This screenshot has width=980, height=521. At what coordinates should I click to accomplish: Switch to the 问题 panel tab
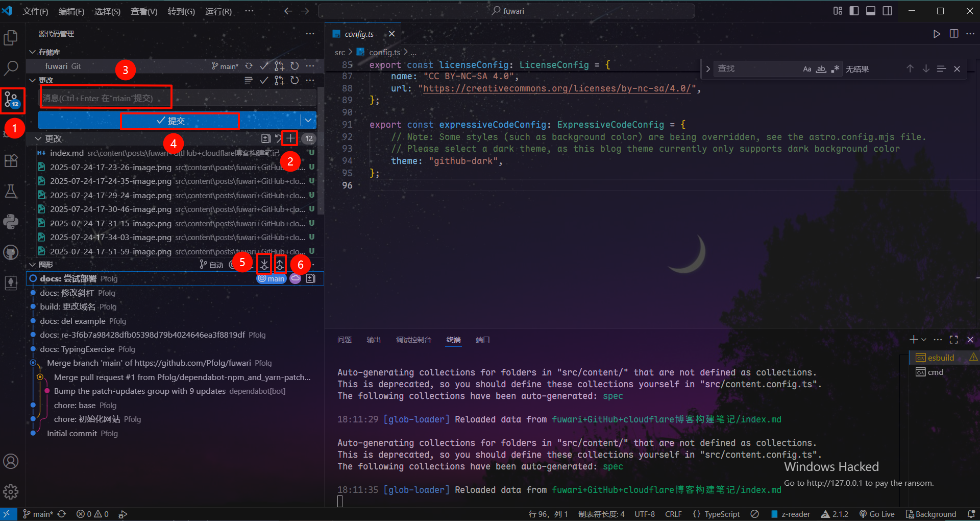click(345, 340)
